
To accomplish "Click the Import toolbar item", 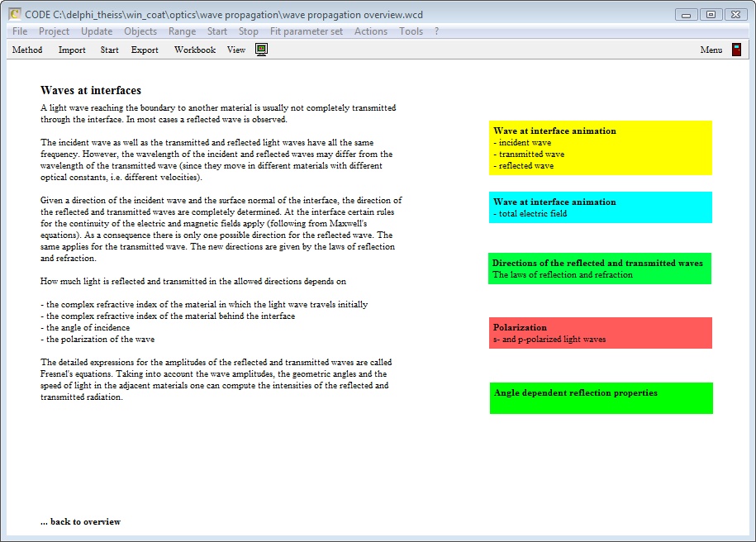I will tap(72, 50).
